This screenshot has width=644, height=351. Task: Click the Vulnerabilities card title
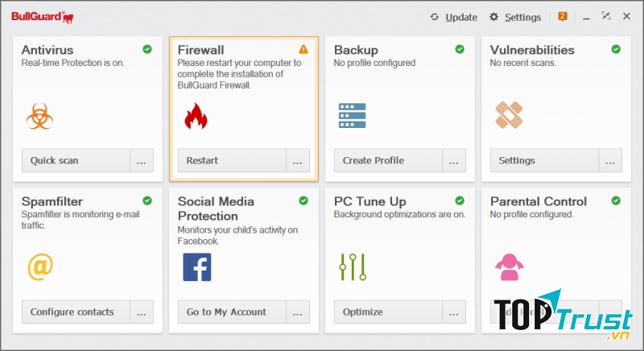532,50
